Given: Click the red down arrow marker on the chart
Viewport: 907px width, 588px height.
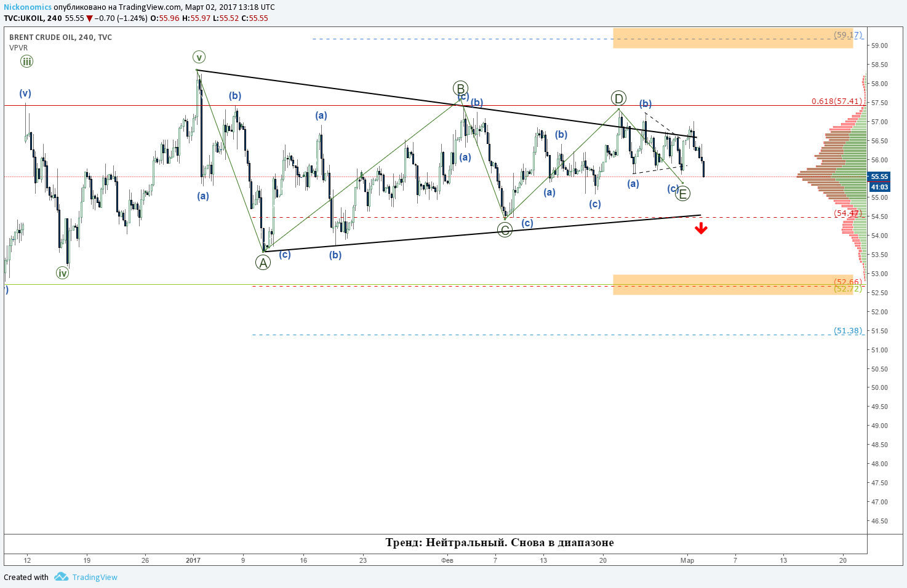Looking at the screenshot, I should click(701, 229).
